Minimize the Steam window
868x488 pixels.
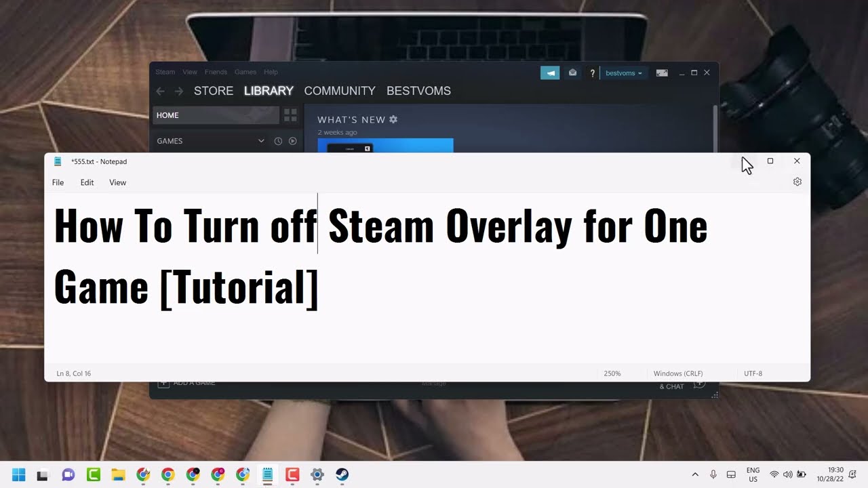[682, 73]
